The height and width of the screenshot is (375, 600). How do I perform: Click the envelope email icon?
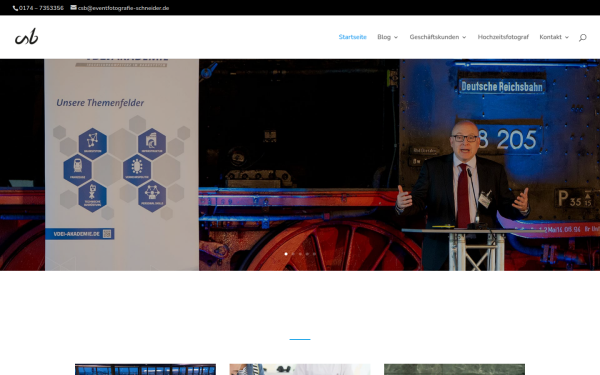pos(73,7)
